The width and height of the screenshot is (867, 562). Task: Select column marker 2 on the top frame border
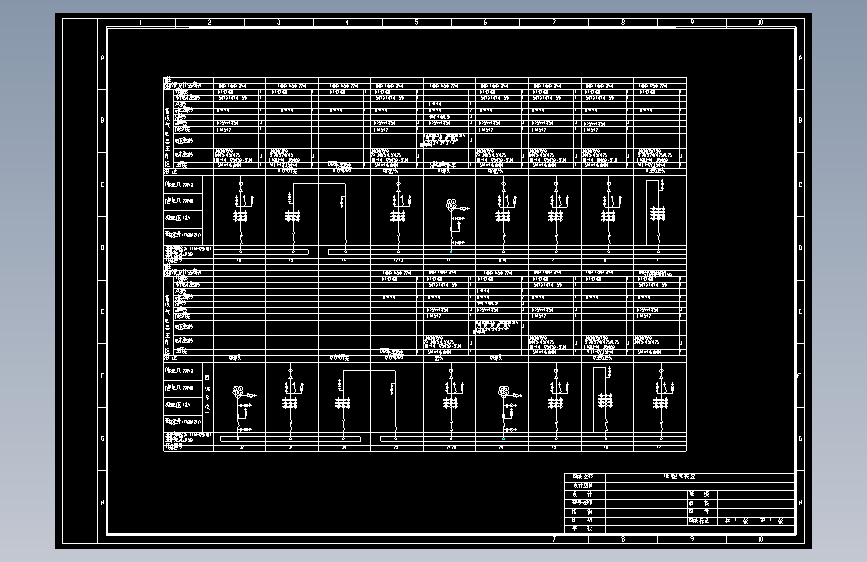pos(210,23)
